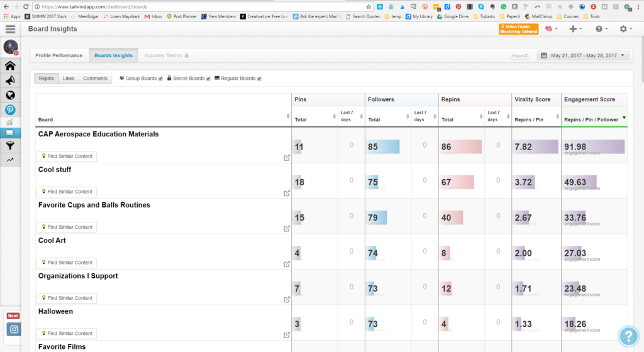Disable the Regular Boards checkbox

(259, 79)
